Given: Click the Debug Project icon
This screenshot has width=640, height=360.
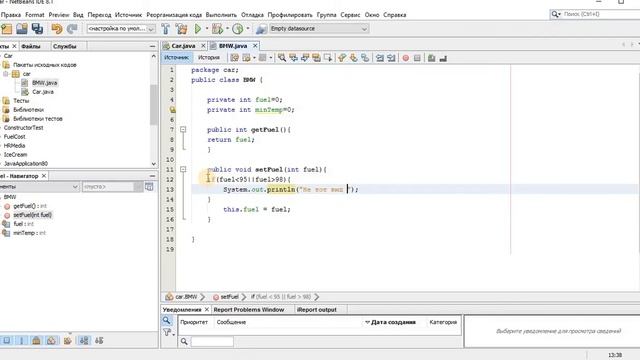Looking at the screenshot, I should [x=217, y=29].
